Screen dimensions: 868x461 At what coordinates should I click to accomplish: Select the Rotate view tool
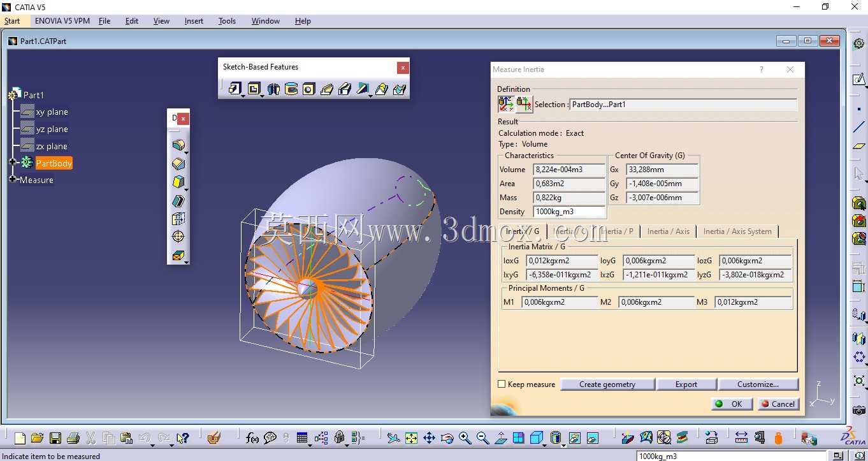tap(447, 438)
